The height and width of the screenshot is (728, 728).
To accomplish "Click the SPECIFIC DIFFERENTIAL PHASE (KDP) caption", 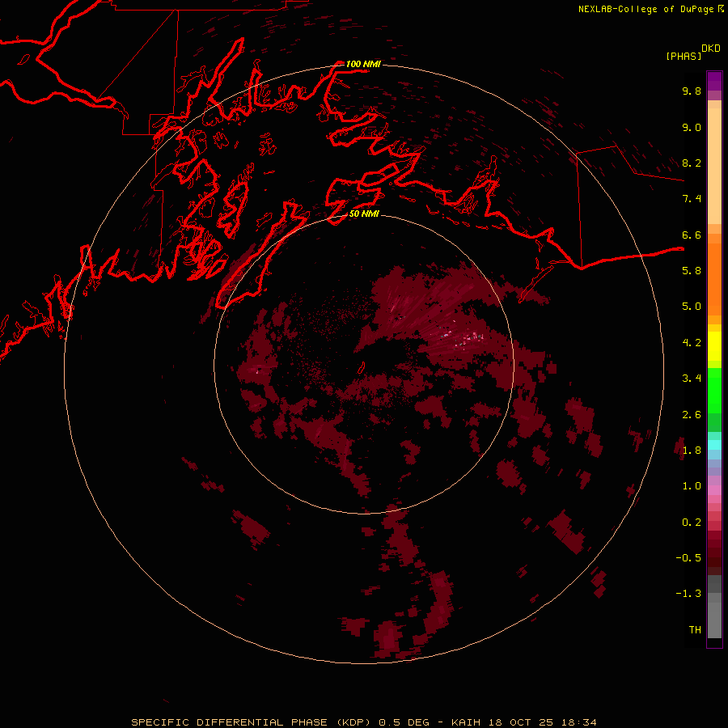I will point(252,722).
